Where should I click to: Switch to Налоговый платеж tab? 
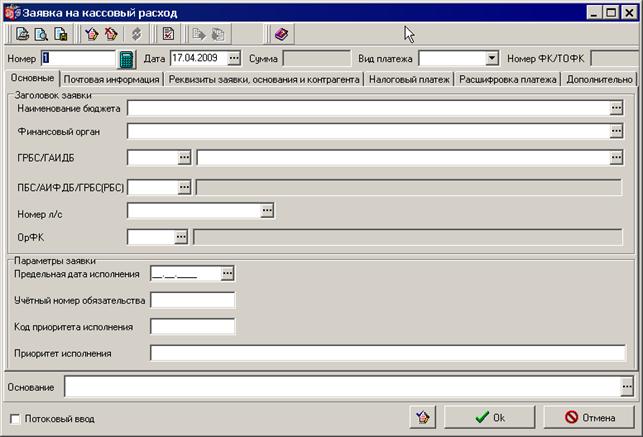tap(409, 80)
